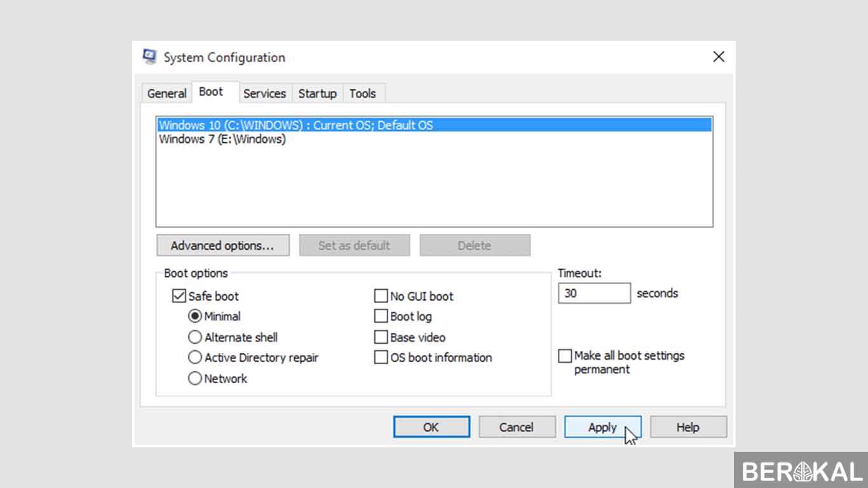Viewport: 868px width, 488px height.
Task: Enable OS boot information
Action: (x=381, y=358)
